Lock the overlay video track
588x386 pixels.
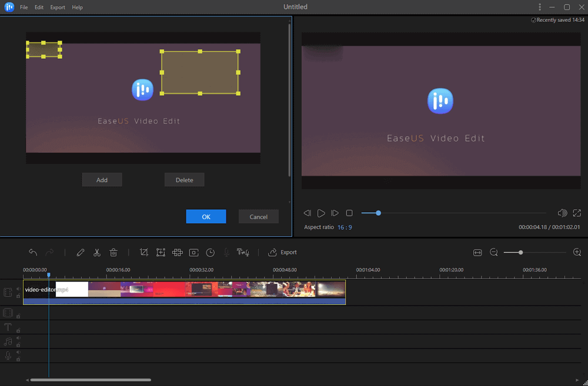pos(18,316)
